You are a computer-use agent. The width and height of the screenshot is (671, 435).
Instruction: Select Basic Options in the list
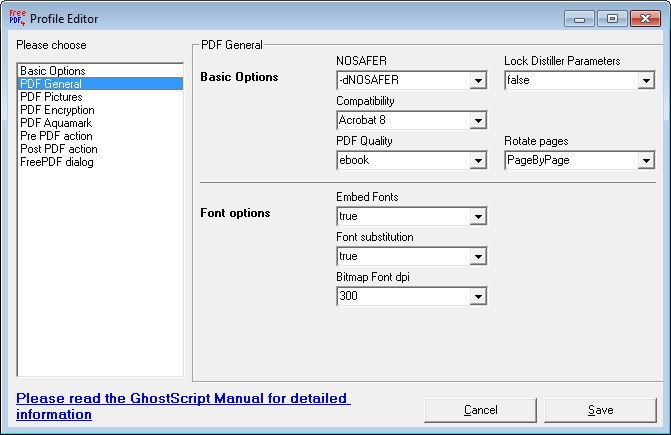coord(101,71)
